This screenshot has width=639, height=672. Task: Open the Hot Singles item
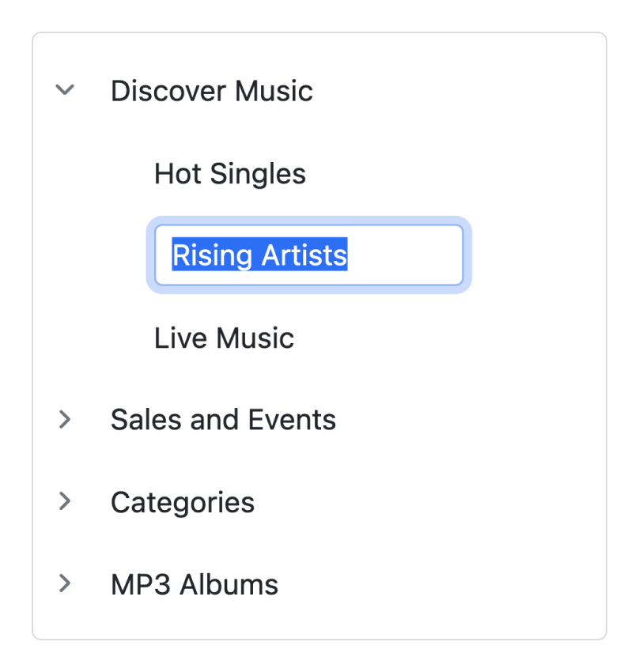229,174
